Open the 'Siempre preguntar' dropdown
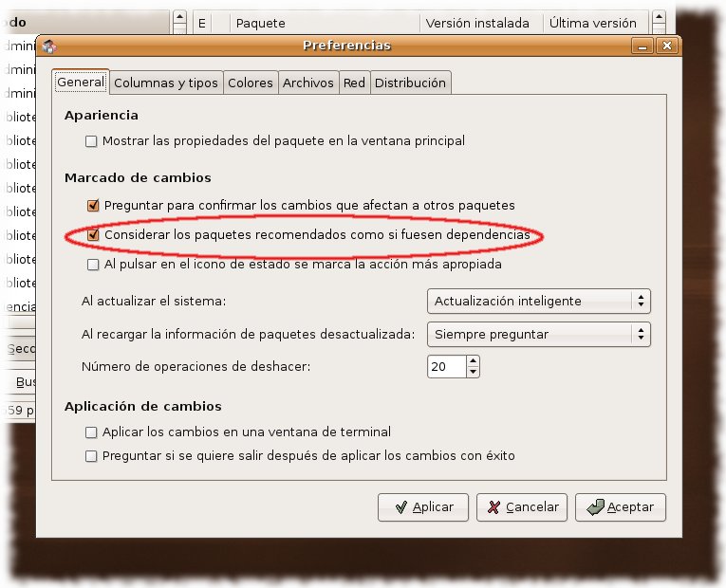This screenshot has width=726, height=588. click(x=539, y=335)
